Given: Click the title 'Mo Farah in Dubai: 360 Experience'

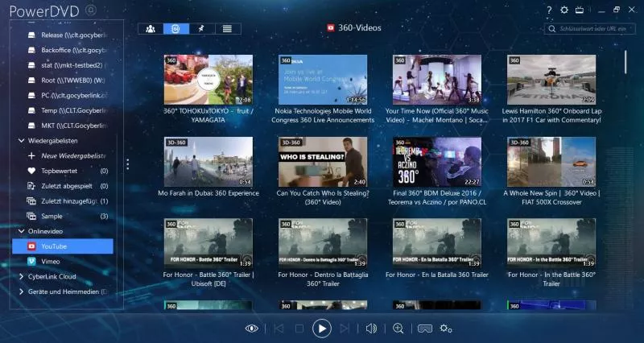Looking at the screenshot, I should pos(208,193).
